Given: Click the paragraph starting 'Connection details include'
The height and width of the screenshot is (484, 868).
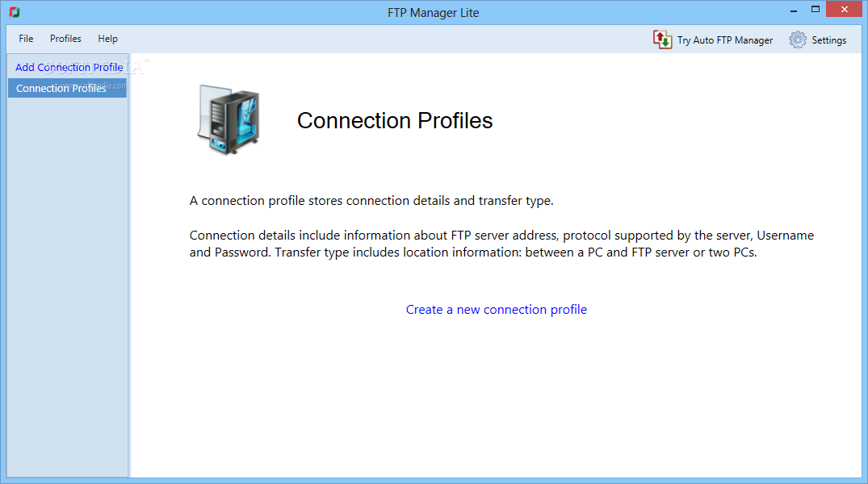Looking at the screenshot, I should tap(501, 244).
